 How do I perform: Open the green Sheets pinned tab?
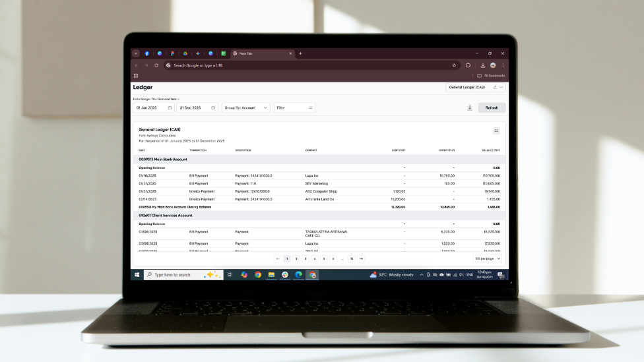(224, 53)
